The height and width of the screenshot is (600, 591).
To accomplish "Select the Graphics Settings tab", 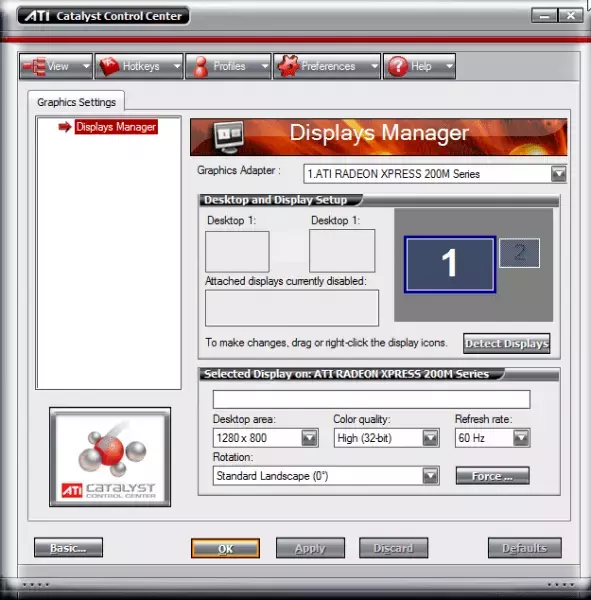I will (76, 102).
